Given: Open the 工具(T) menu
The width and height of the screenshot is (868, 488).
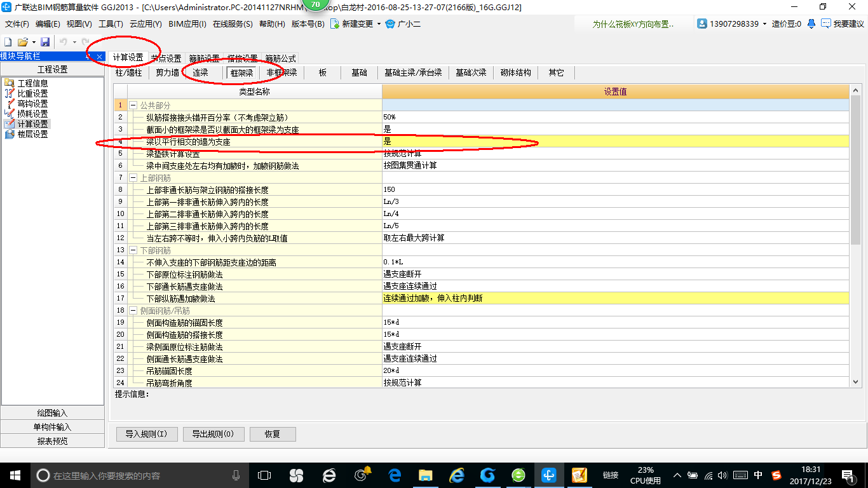Looking at the screenshot, I should coord(111,24).
